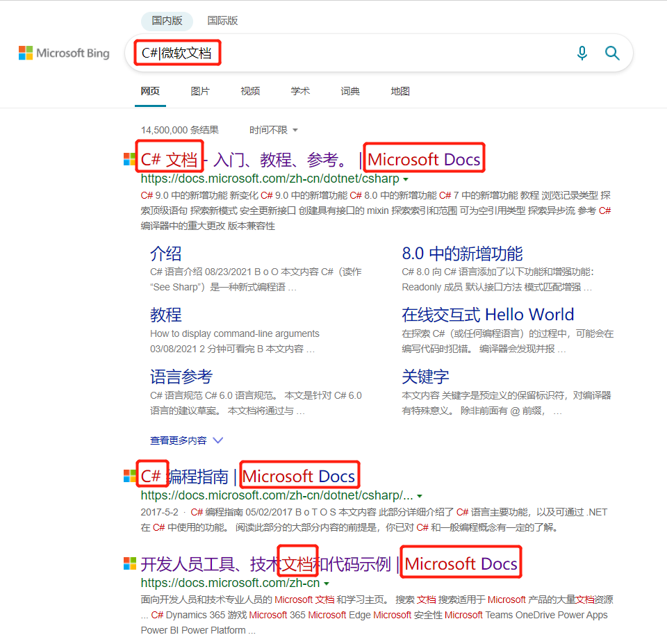The height and width of the screenshot is (644, 667).
Task: Click snippet starting 本文内容 关键字是预定义的保留标识符
Action: pyautogui.click(x=507, y=403)
